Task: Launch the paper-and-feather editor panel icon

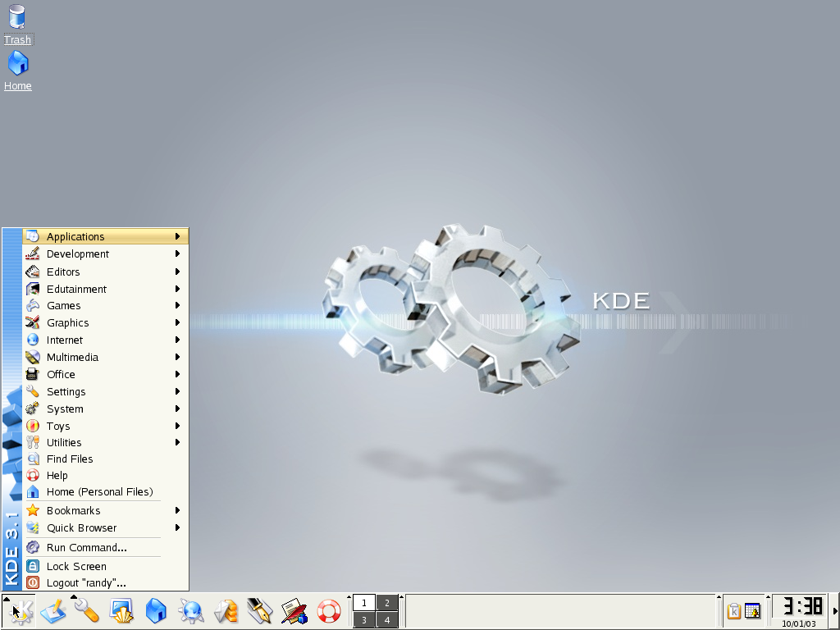Action: pyautogui.click(x=294, y=610)
